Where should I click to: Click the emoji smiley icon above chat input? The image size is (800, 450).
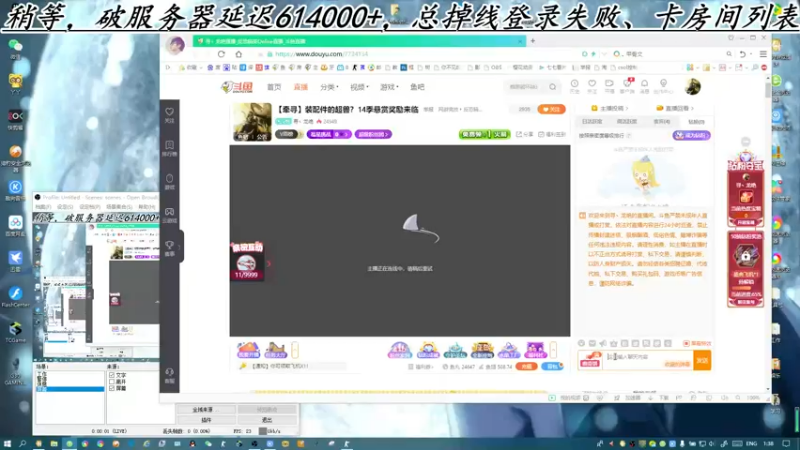click(x=582, y=343)
